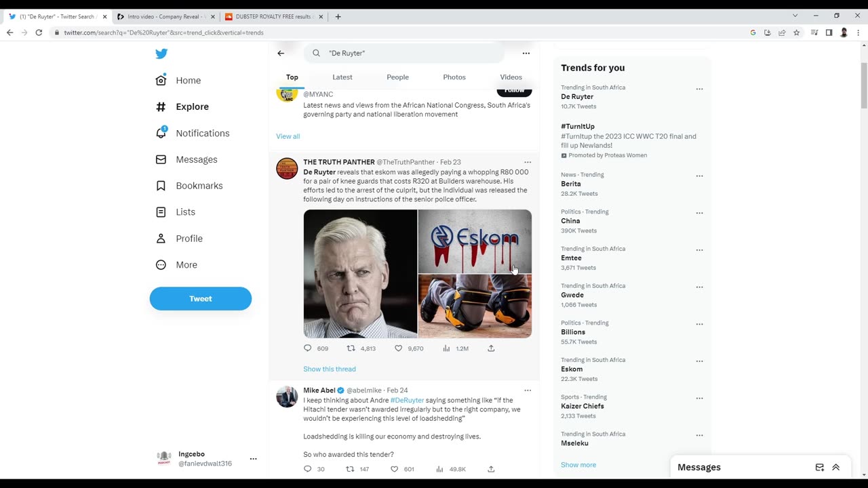Open the knee guards image
The width and height of the screenshot is (868, 488).
click(x=475, y=306)
